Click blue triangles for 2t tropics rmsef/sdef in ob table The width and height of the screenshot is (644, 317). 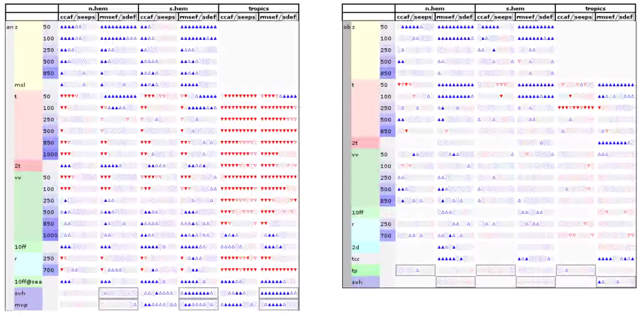tap(615, 143)
